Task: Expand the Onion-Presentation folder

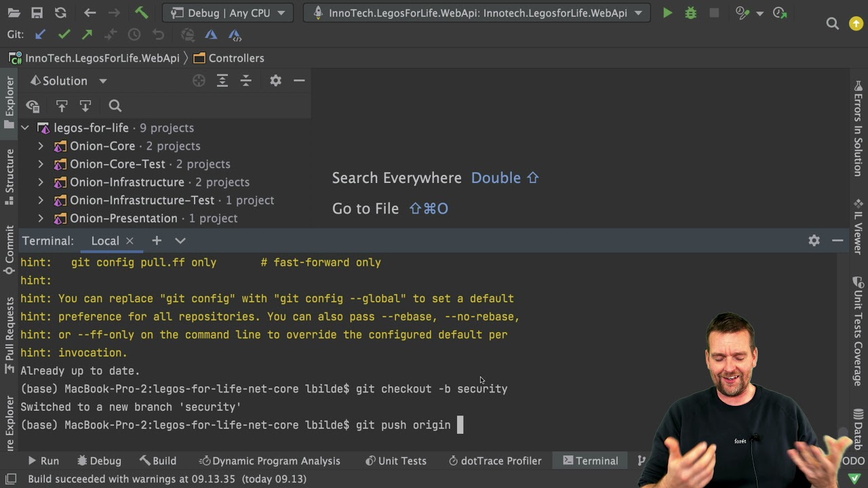Action: (41, 218)
